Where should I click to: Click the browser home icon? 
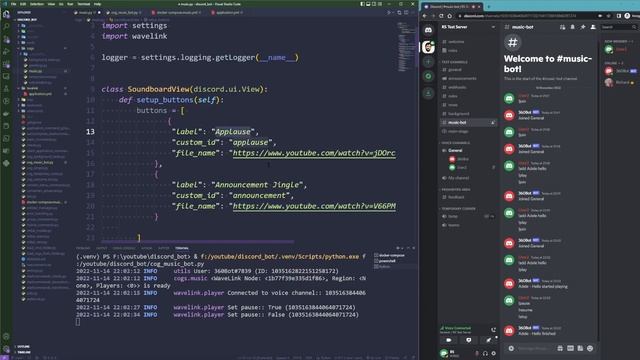click(449, 16)
